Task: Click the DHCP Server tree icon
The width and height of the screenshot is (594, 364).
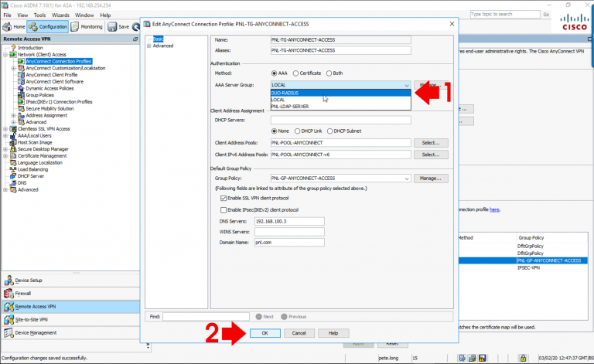Action: (13, 176)
